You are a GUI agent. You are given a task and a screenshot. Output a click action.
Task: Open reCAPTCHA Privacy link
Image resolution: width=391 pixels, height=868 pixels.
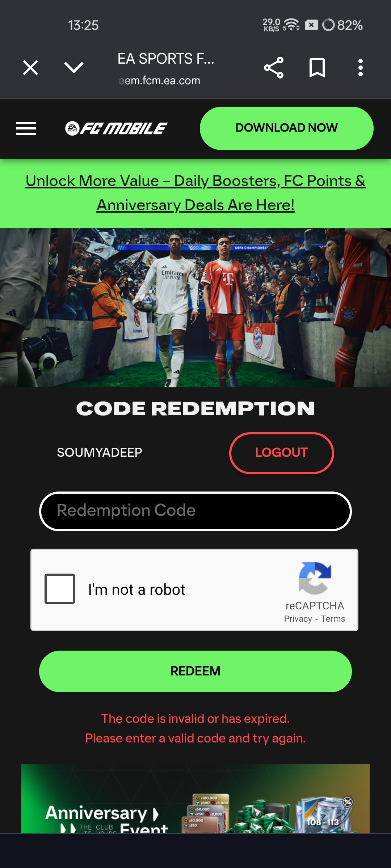[x=298, y=619]
